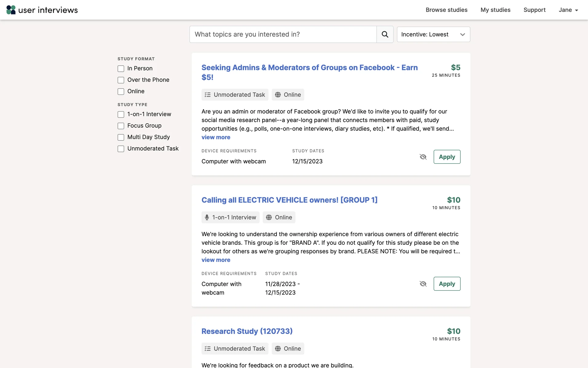This screenshot has width=588, height=368.
Task: Open My studies page
Action: [x=495, y=10]
